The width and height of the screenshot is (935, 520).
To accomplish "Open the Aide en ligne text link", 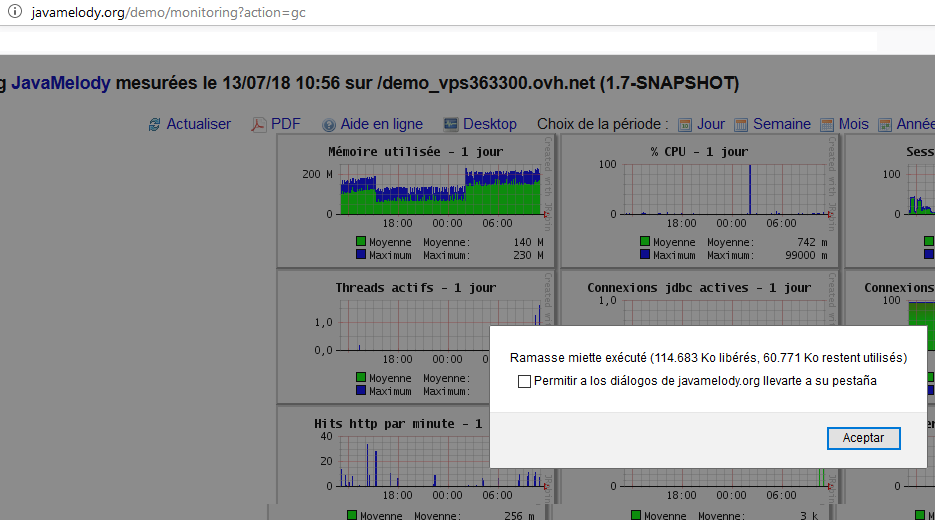I will point(381,124).
